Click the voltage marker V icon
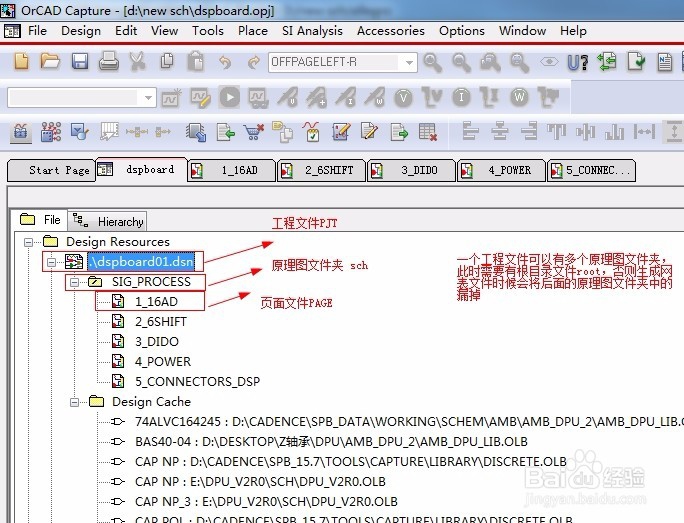The image size is (684, 523). (x=404, y=97)
